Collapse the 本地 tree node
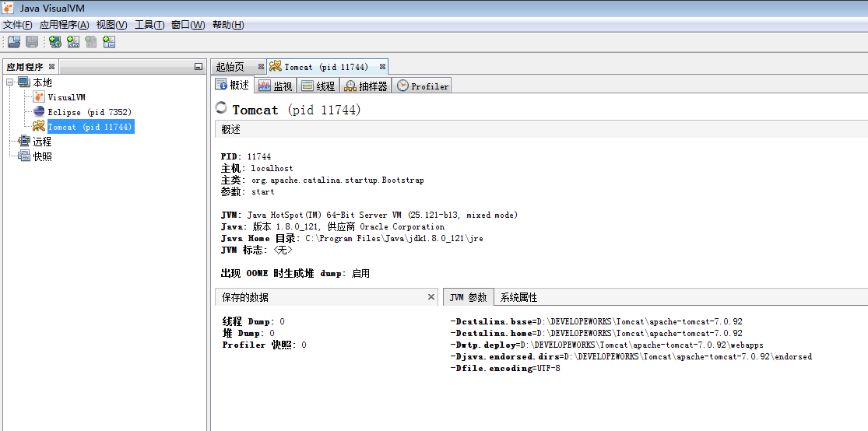Screen dimensions: 868x431 click(x=9, y=82)
